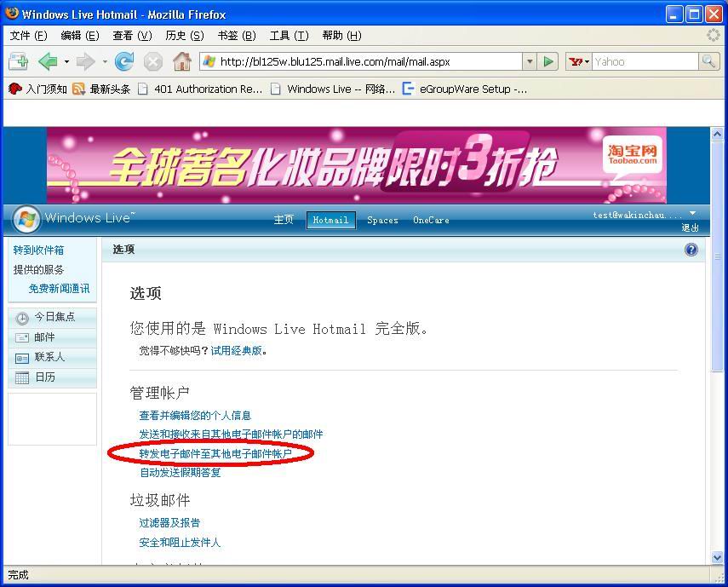The image size is (728, 587).
Task: Open 联系人 in sidebar
Action: (52, 358)
